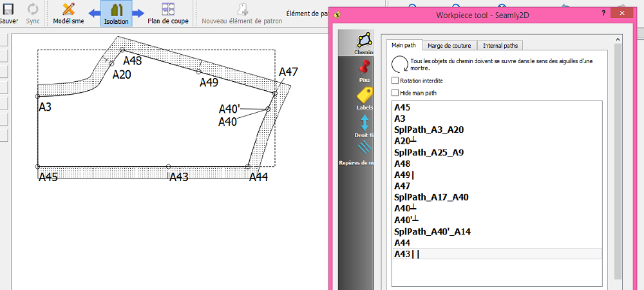Open the Labels section with tag icon
Viewport: 644px width, 290px height.
pyautogui.click(x=365, y=98)
